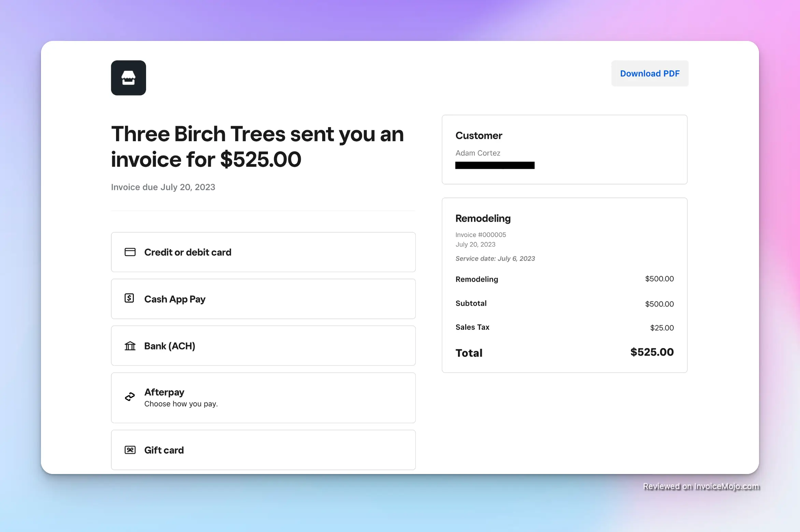Click the Reviewed on InvoiceMojo.com text
The height and width of the screenshot is (532, 800).
701,486
